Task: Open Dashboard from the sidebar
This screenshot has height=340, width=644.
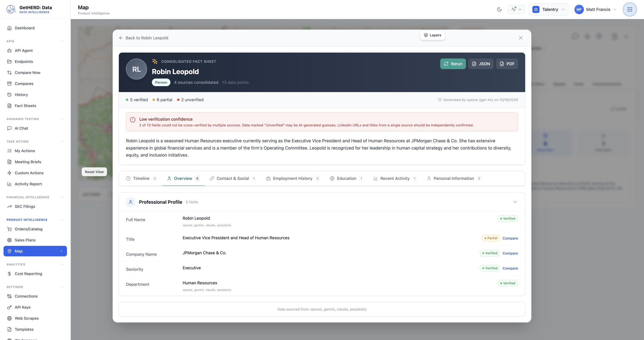Action: pos(35,28)
